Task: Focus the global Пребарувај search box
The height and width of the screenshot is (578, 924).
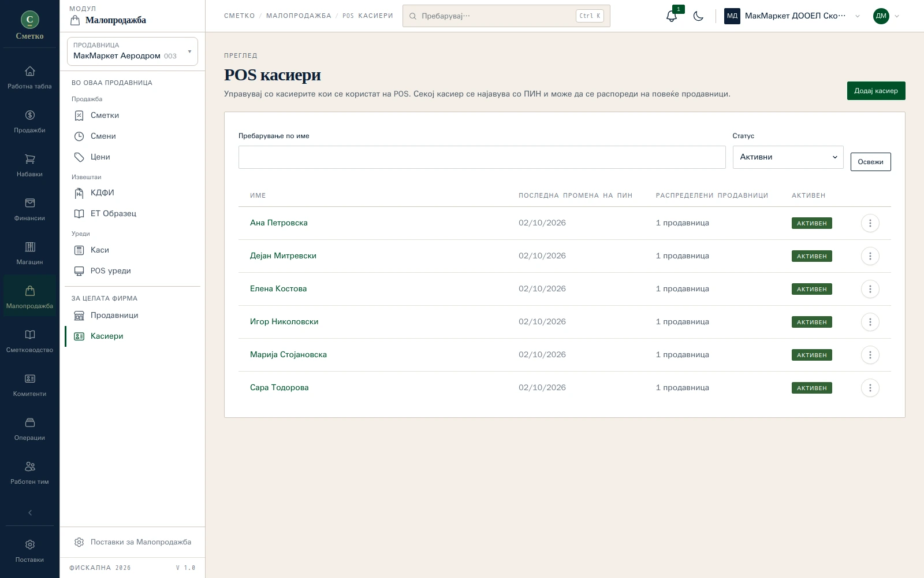Action: pyautogui.click(x=506, y=16)
